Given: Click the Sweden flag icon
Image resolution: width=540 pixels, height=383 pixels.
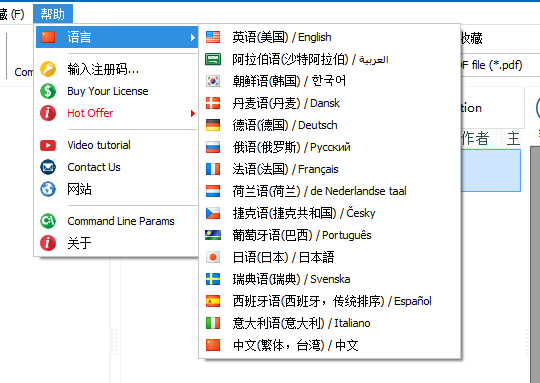Looking at the screenshot, I should pos(213,279).
